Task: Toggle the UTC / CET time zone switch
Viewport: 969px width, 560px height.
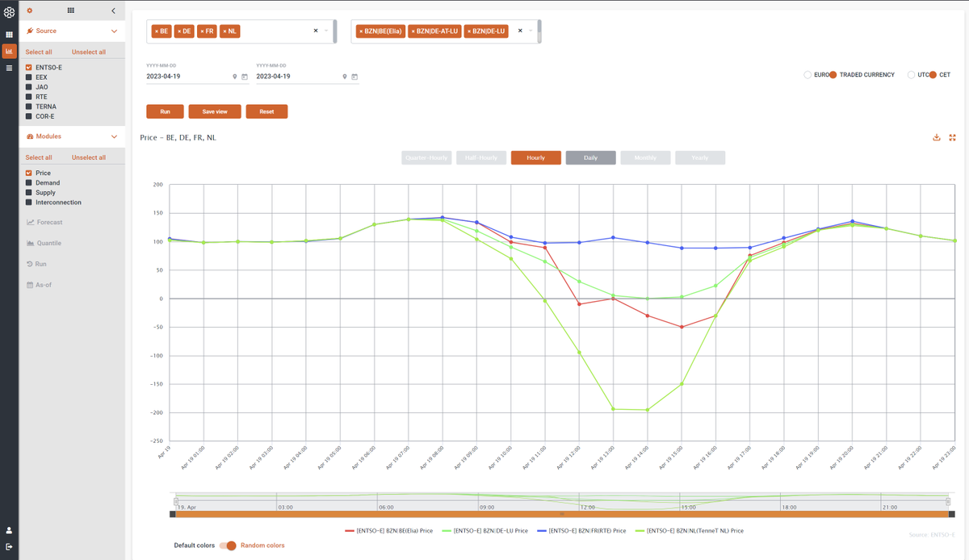Action: click(x=933, y=75)
